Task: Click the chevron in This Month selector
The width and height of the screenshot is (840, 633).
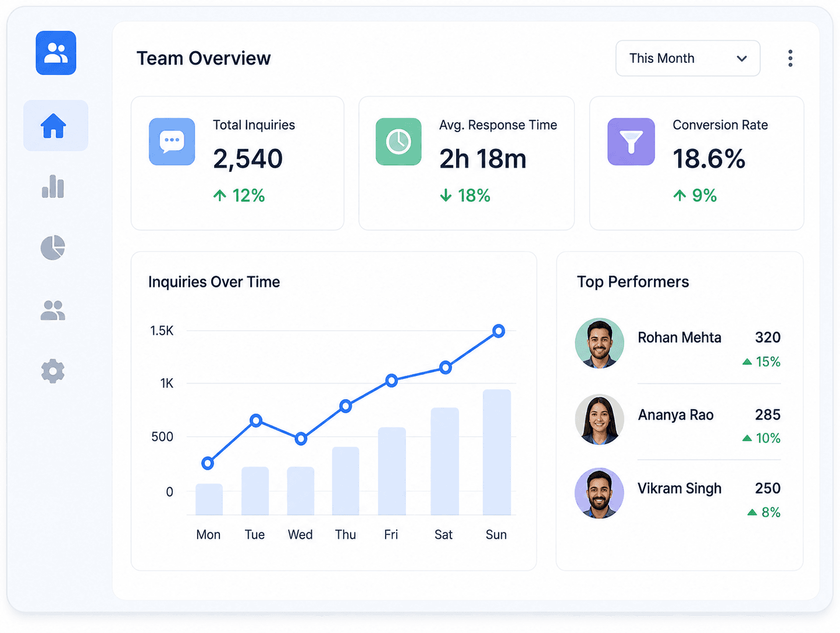Action: [742, 59]
